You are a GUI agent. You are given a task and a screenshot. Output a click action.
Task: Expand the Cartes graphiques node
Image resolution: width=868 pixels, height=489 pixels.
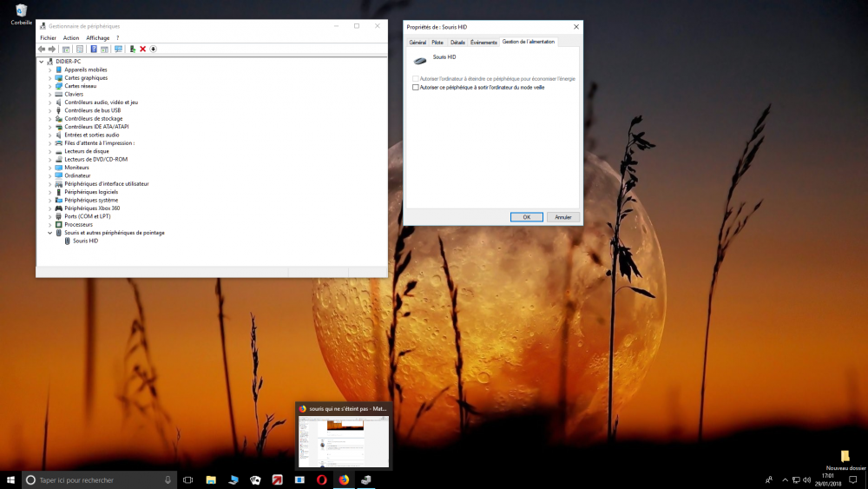(49, 78)
